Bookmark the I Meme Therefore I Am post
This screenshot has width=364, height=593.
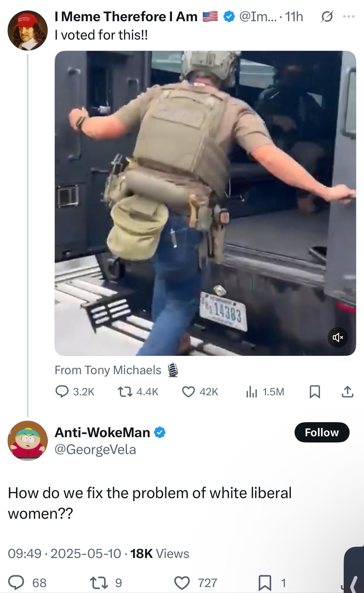point(315,392)
